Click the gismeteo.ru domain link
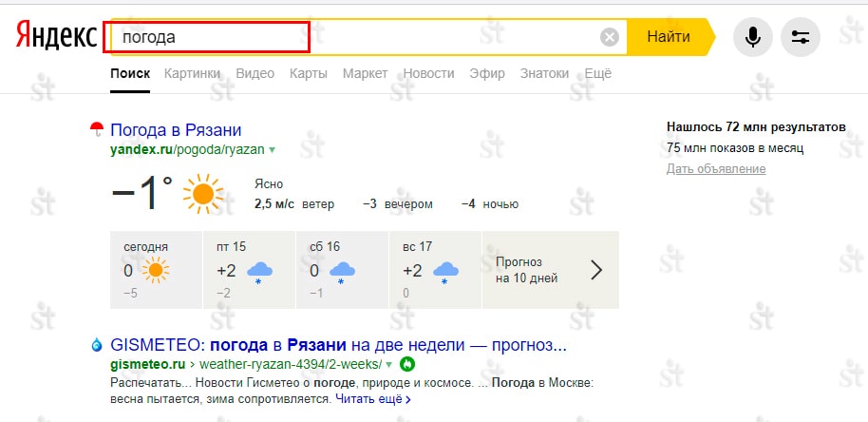 coord(148,364)
